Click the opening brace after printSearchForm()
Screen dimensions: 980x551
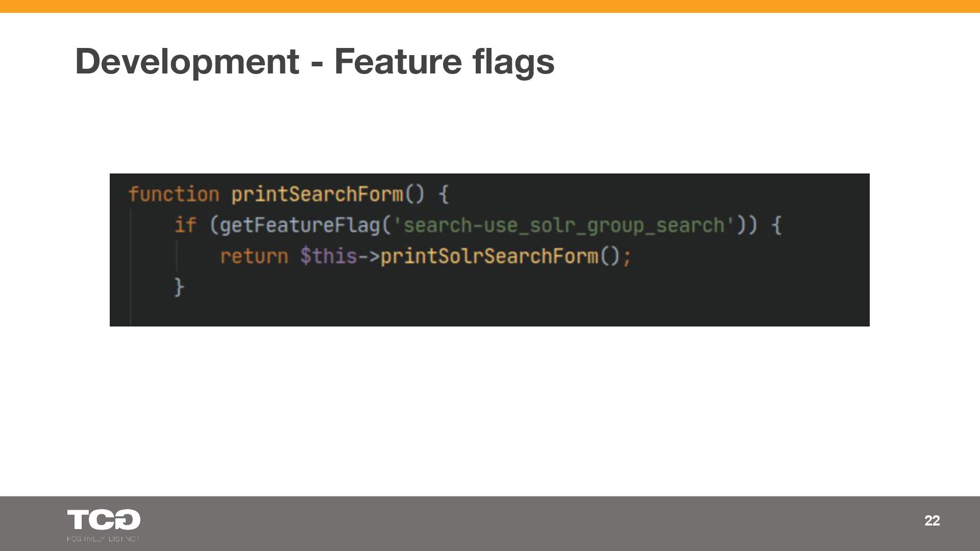click(444, 194)
